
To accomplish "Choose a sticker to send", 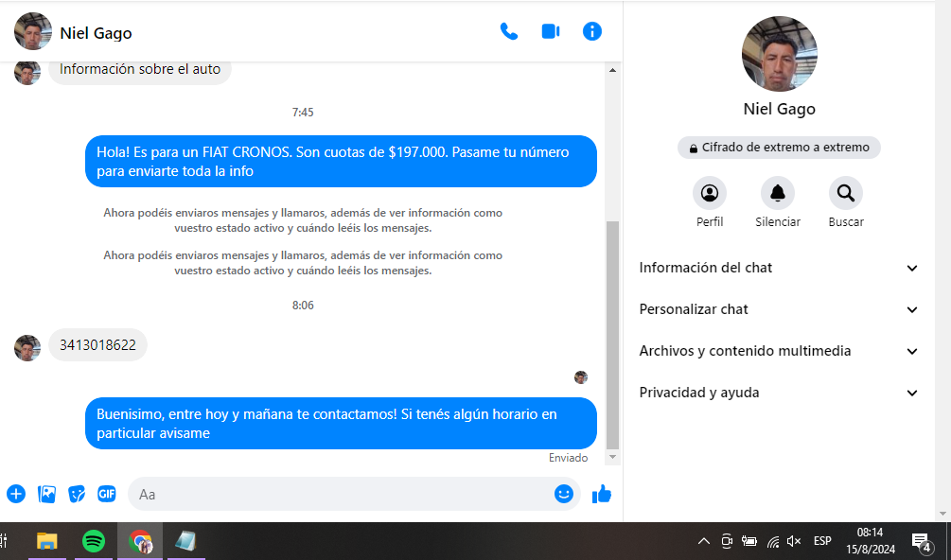I will pyautogui.click(x=77, y=494).
